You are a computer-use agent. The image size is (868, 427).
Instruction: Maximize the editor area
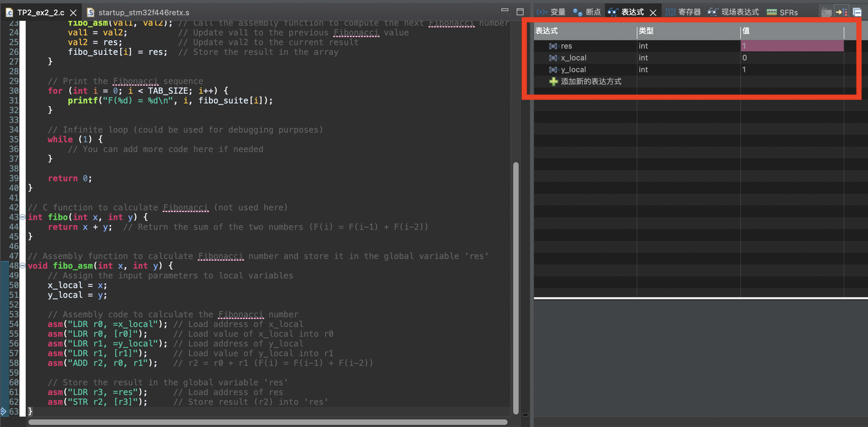tap(520, 12)
